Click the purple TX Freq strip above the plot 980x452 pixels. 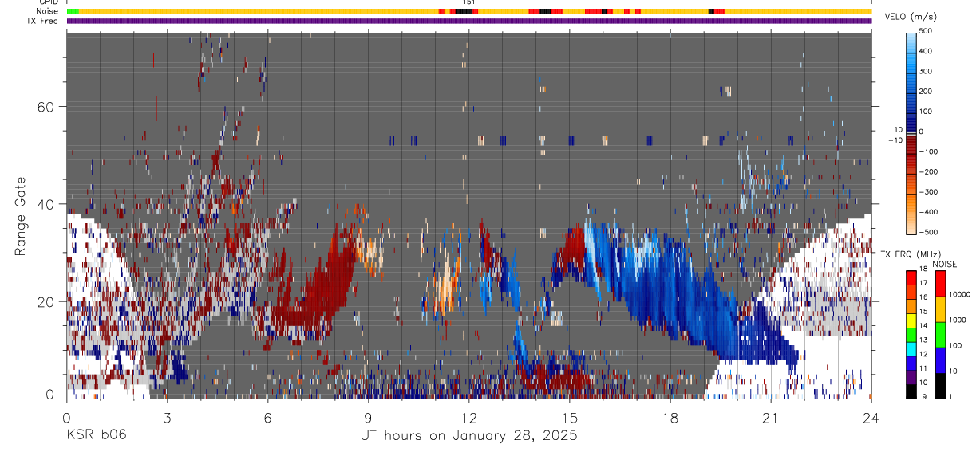(469, 21)
